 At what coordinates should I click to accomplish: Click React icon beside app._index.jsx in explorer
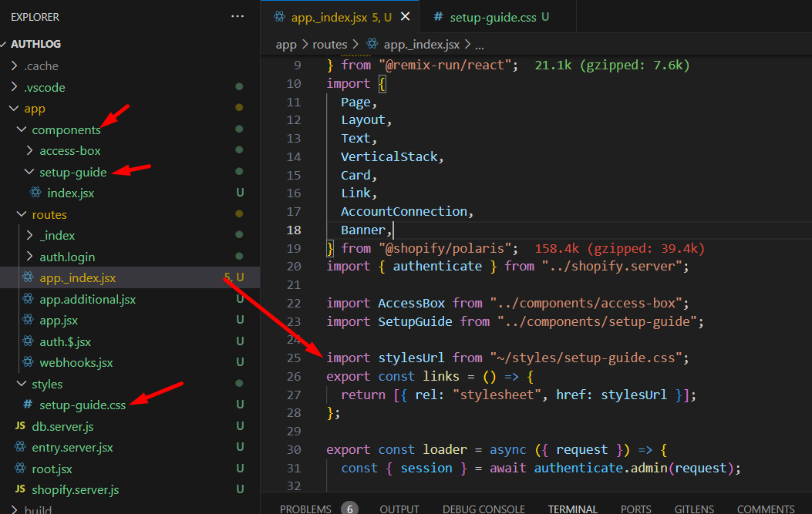click(28, 277)
